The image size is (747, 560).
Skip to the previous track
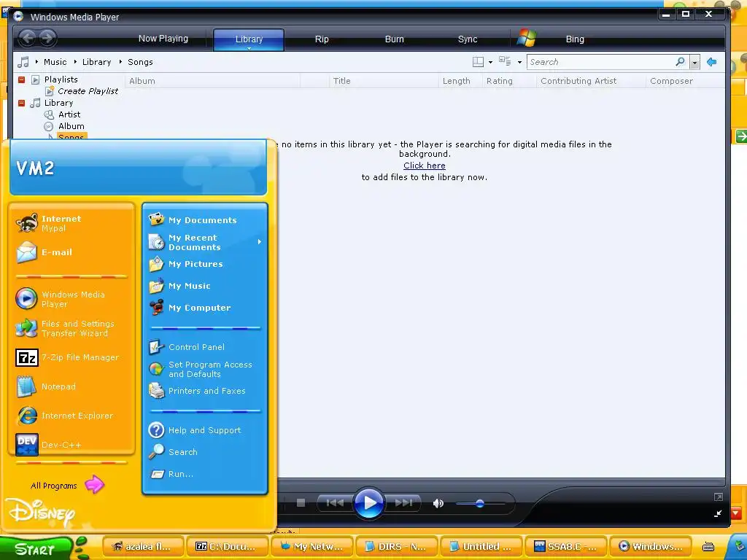click(x=335, y=503)
